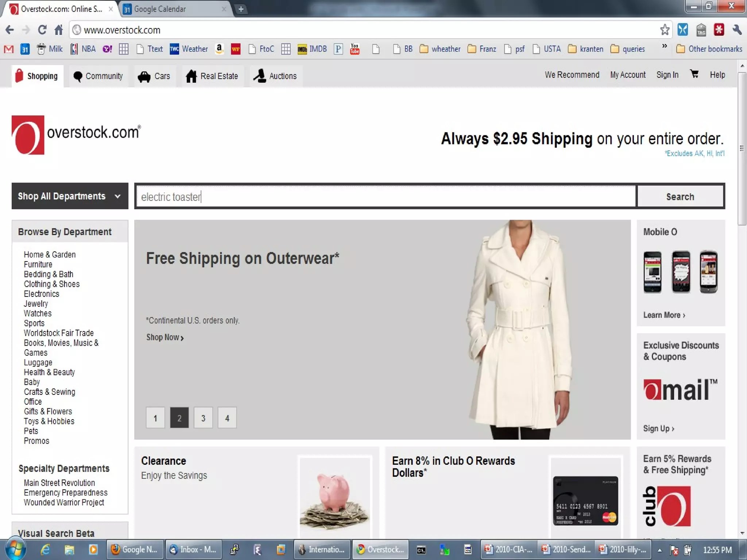This screenshot has width=747, height=560.
Task: Click the vertical page scrollbar thumb
Action: 742,148
